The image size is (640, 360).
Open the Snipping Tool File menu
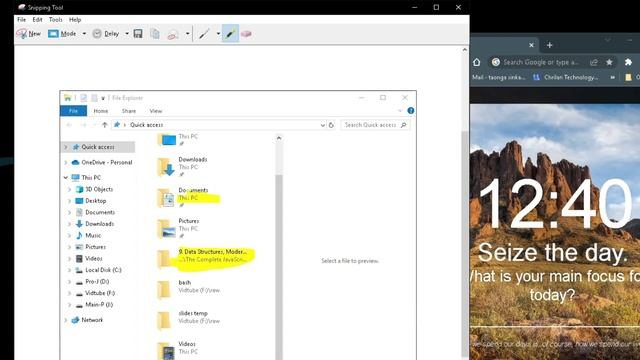point(21,20)
